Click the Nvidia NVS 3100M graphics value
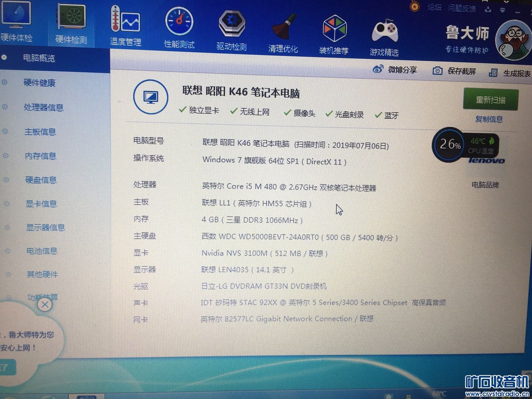The width and height of the screenshot is (532, 399). pos(265,253)
